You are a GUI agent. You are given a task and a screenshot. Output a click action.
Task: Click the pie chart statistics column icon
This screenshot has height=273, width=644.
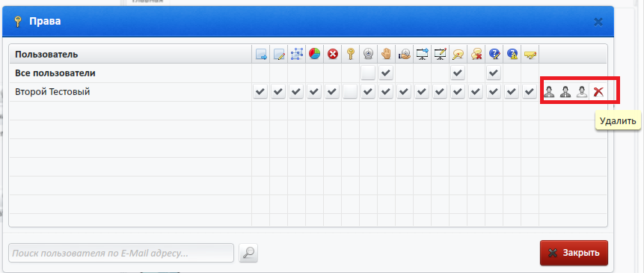pos(315,54)
